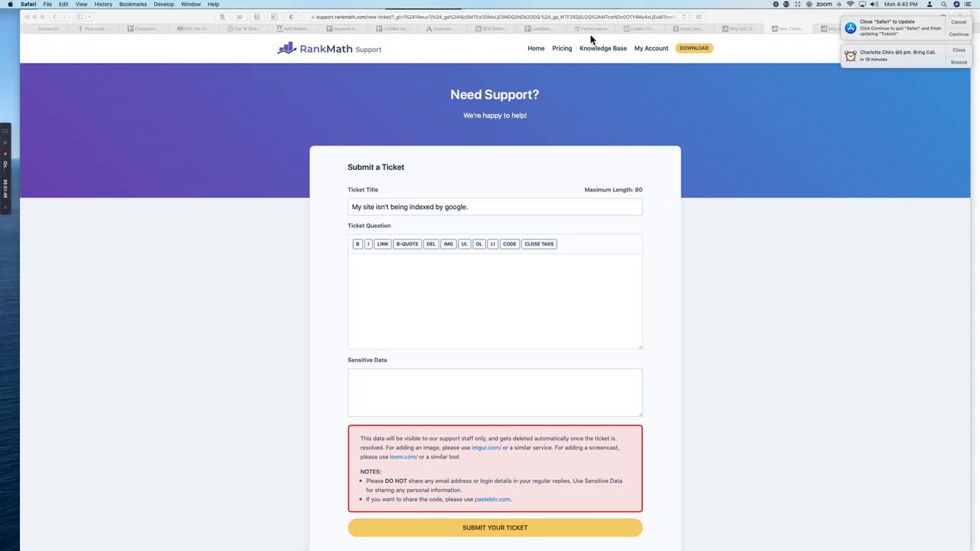Open the Wi-Fi status menu
980x551 pixels.
pos(851,5)
